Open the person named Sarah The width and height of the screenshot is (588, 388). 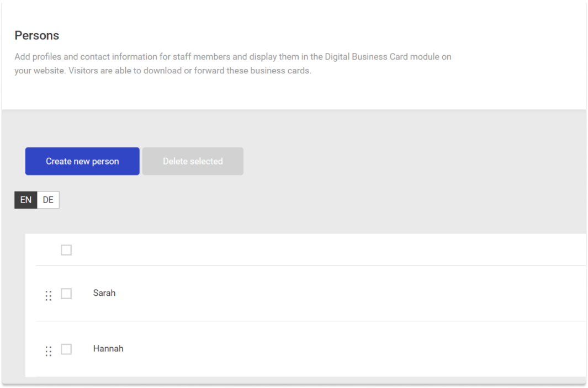[104, 293]
